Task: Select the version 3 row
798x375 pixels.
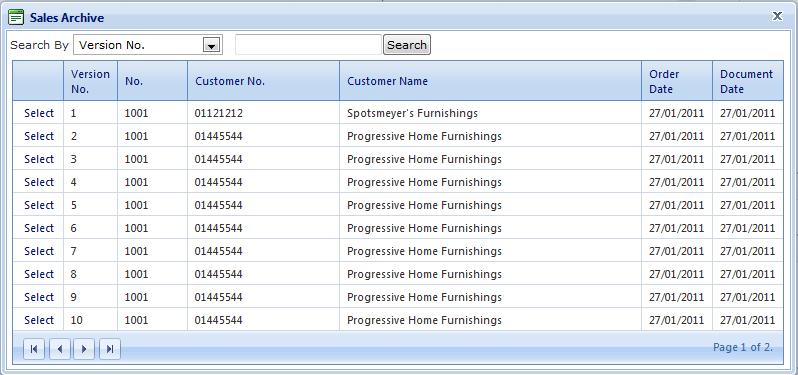Action: tap(39, 159)
